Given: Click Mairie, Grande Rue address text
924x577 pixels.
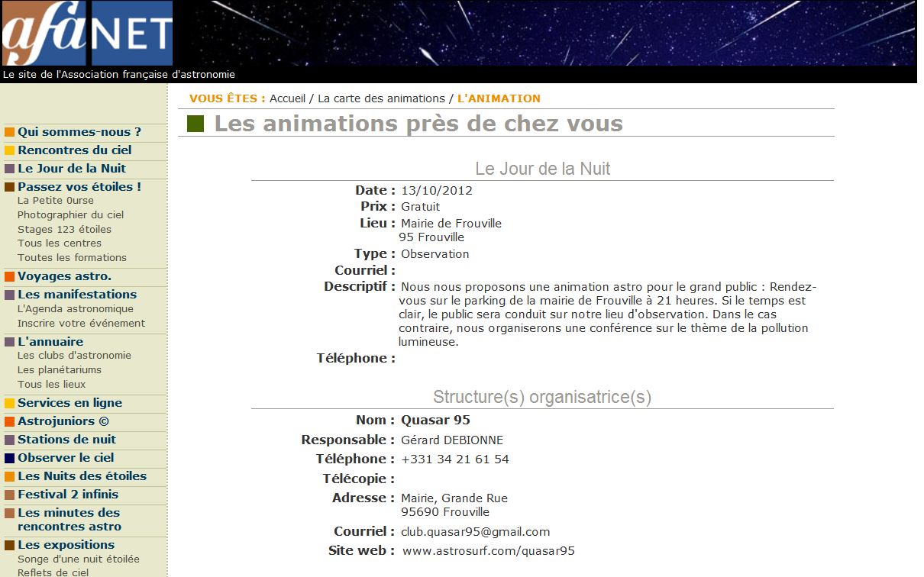Looking at the screenshot, I should (x=454, y=498).
